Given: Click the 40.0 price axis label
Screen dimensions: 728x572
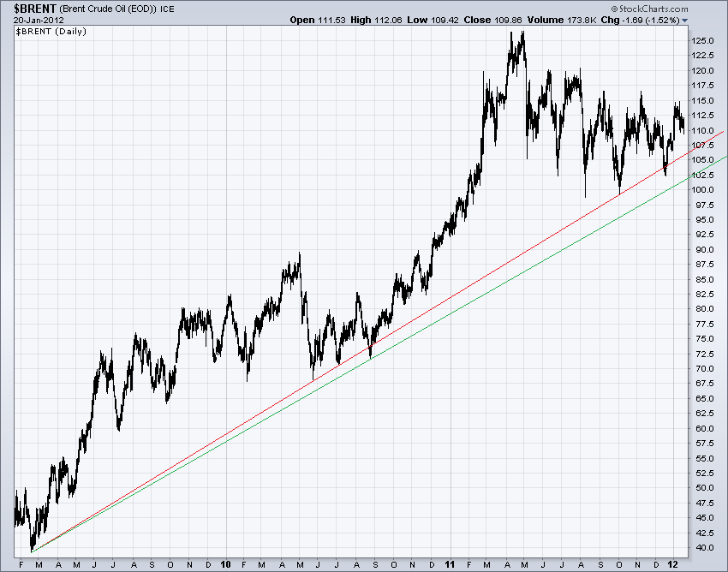Looking at the screenshot, I should click(705, 548).
